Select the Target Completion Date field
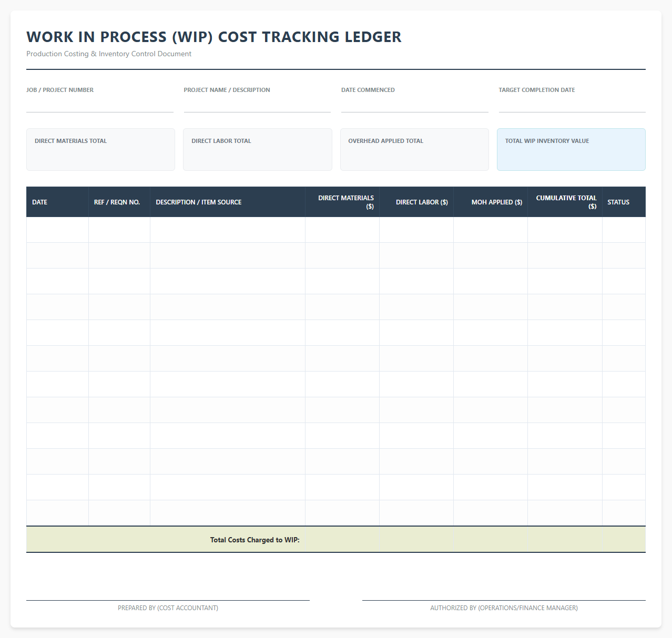The image size is (672, 638). tap(572, 104)
